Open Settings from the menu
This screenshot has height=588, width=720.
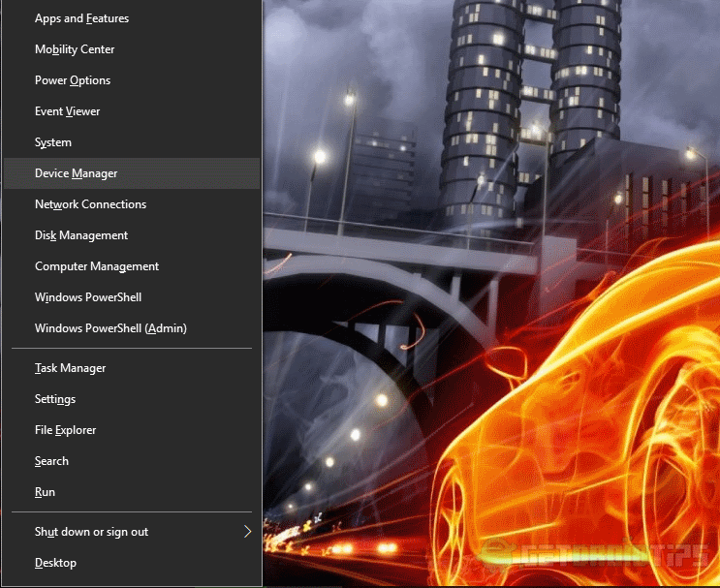coord(132,399)
